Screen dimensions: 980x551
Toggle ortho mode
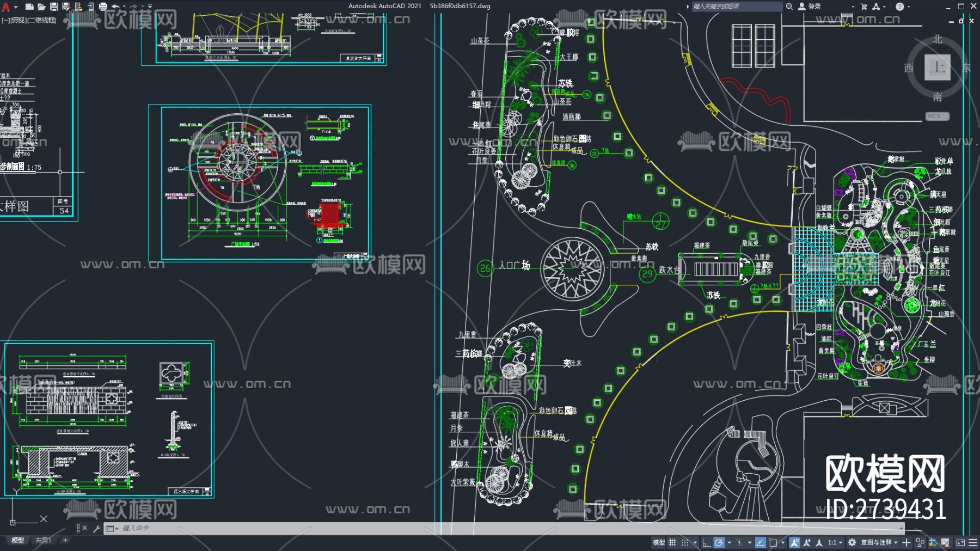pyautogui.click(x=706, y=542)
